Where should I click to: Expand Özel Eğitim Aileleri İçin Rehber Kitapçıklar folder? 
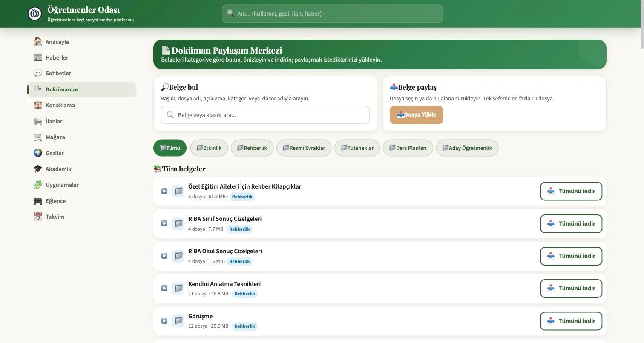tap(164, 191)
